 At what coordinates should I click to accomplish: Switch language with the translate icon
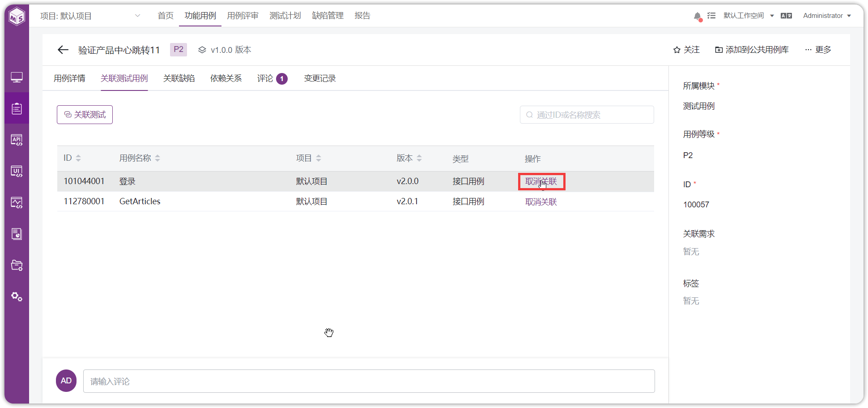coord(786,16)
